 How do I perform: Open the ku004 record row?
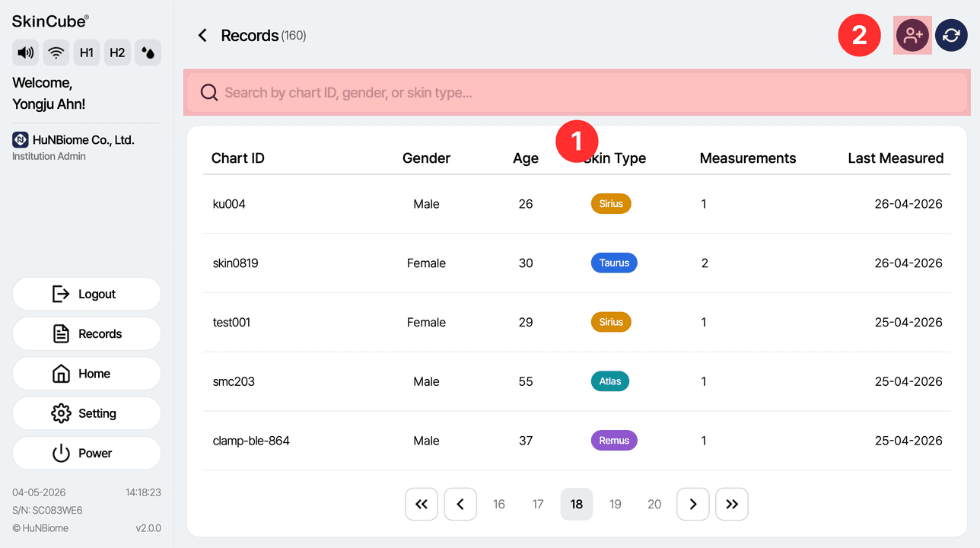(x=577, y=204)
